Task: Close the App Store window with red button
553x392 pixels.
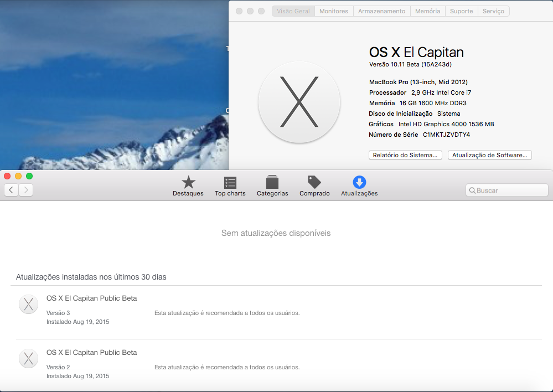Action: point(7,176)
